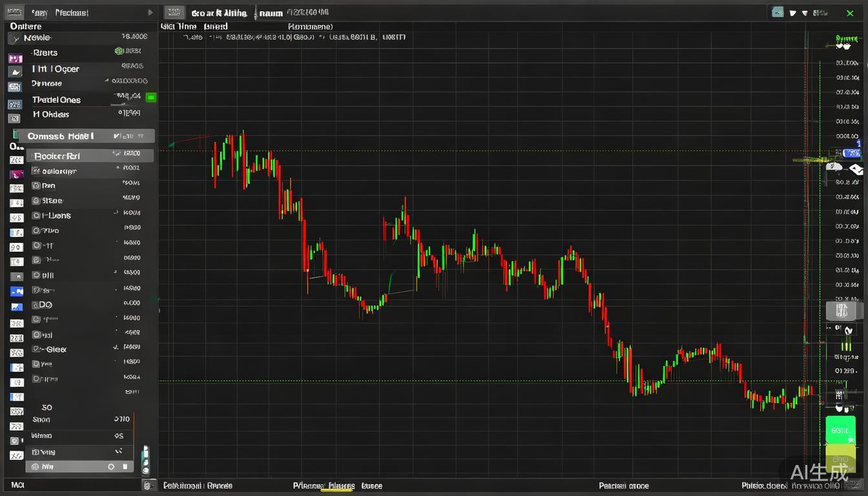
Task: Toggle the checkbox beside I-Lens row
Action: [36, 216]
